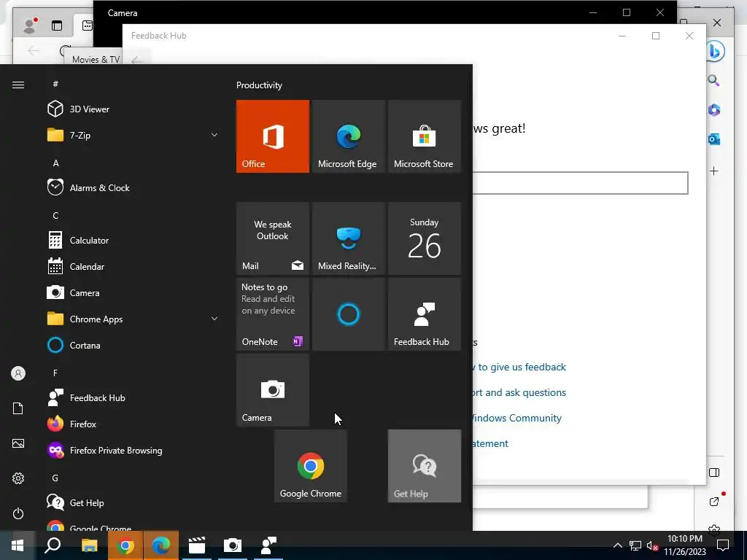747x560 pixels.
Task: Open Edge profile avatar icon
Action: coord(30,26)
